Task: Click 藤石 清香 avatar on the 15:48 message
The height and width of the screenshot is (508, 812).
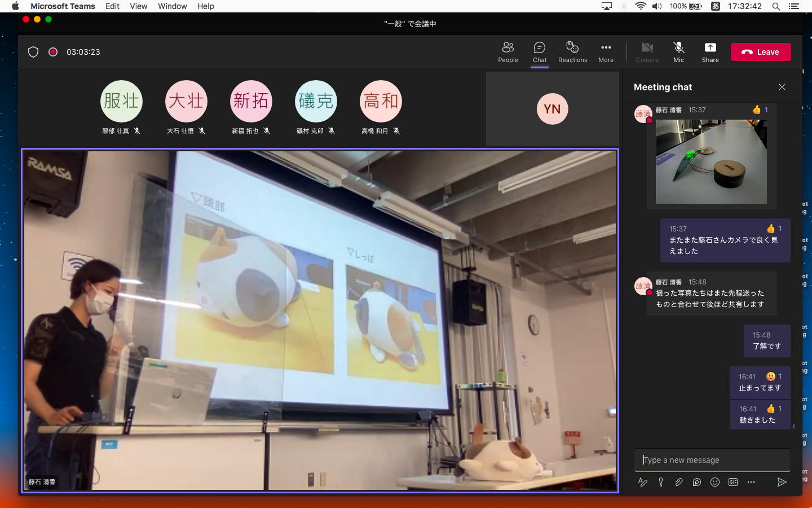Action: point(643,286)
